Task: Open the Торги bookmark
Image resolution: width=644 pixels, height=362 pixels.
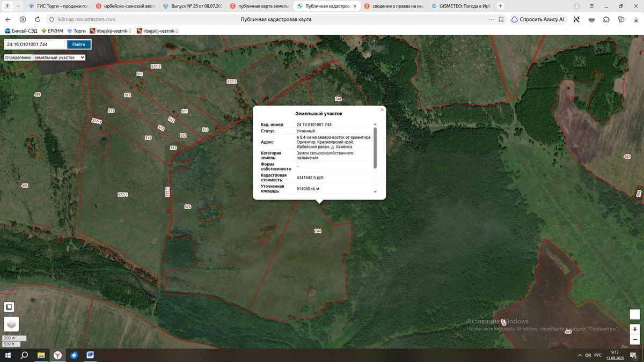Action: pos(76,31)
